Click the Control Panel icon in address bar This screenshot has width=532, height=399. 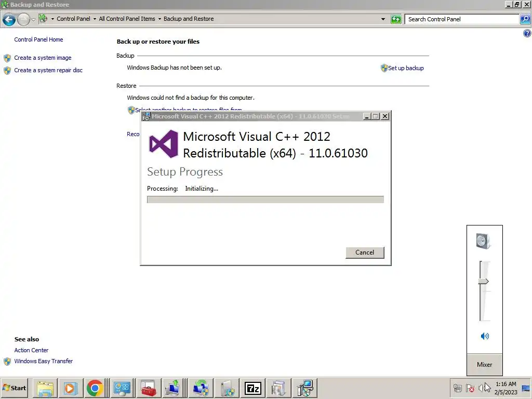[x=43, y=18]
